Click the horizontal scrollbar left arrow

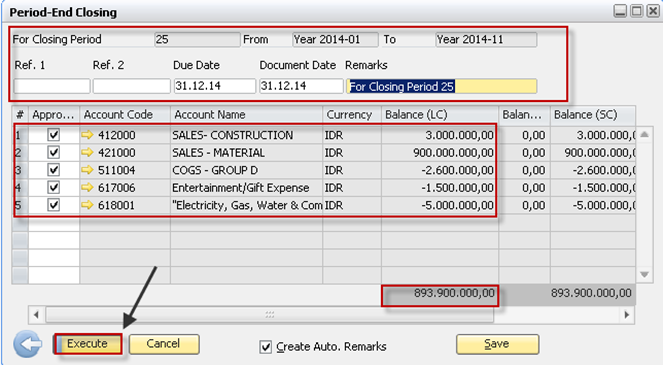click(x=36, y=315)
